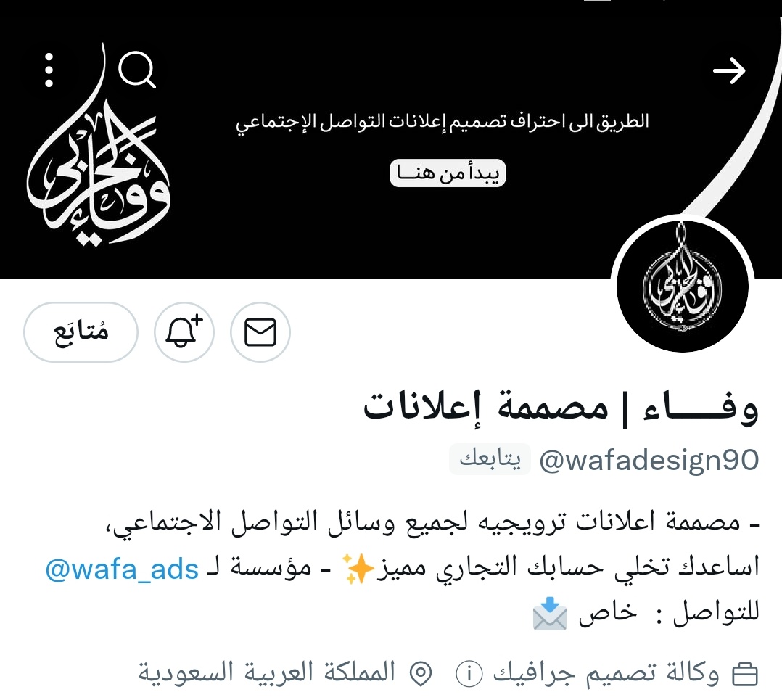Image resolution: width=782 pixels, height=700 pixels.
Task: Select the display name وفاء | مصممة إعلانات
Action: coord(561,409)
